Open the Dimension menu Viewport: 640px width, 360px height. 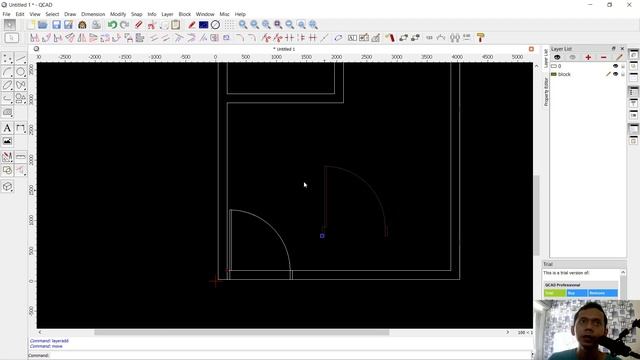tap(93, 14)
